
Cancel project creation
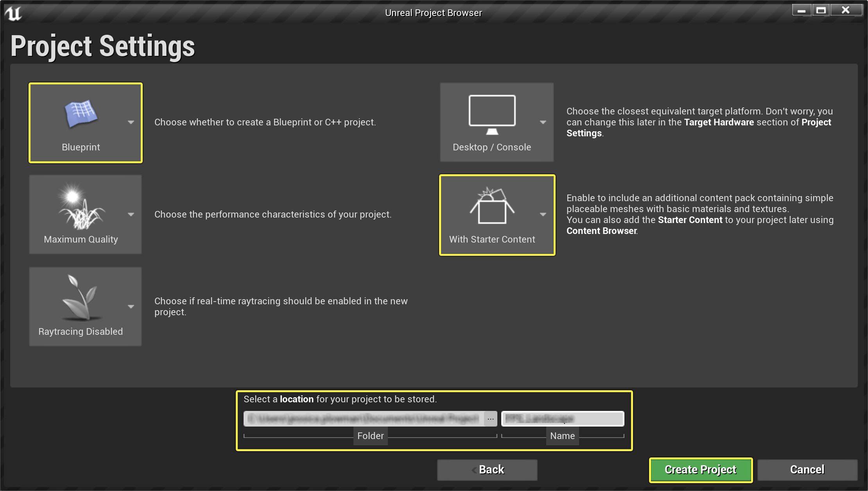[x=807, y=470]
